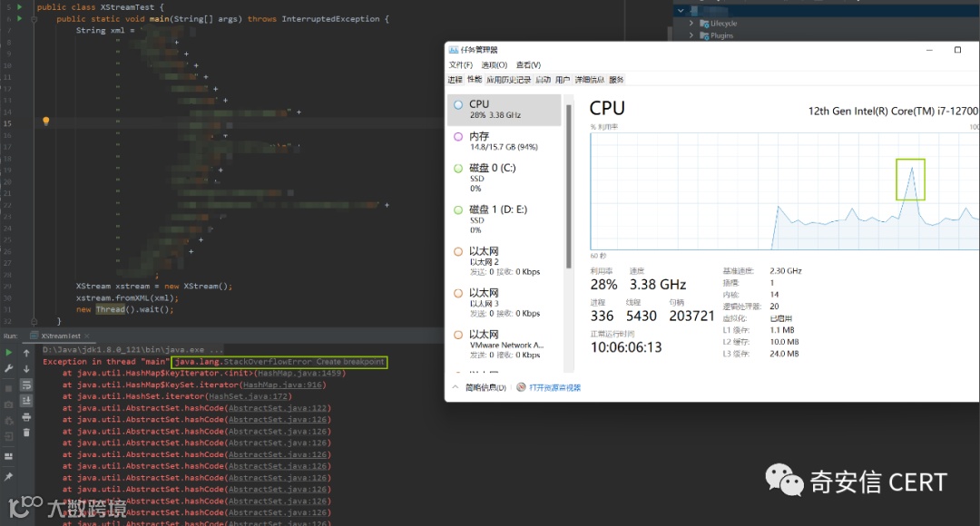Pin the Run tab with pin icon
Image resolution: width=980 pixels, height=526 pixels.
tap(9, 477)
